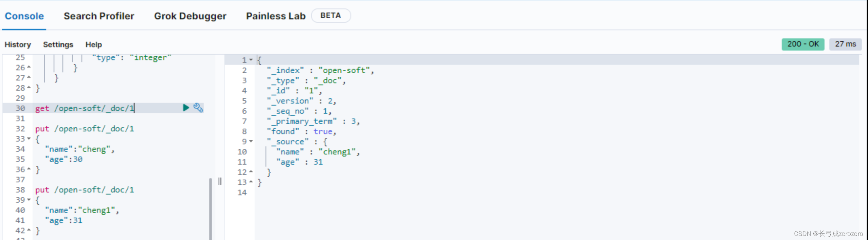Open the Help panel
Viewport: 868px width, 240px height.
click(x=94, y=44)
